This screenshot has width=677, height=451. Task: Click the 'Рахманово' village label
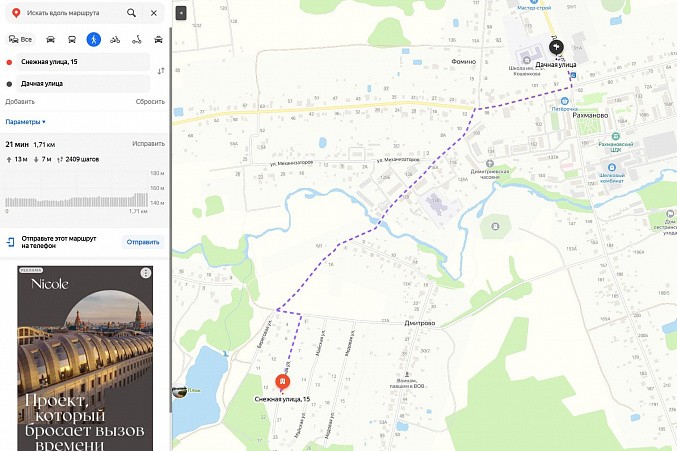[590, 115]
